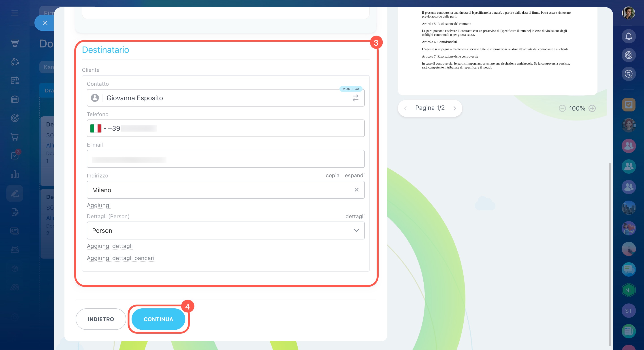This screenshot has width=644, height=350.
Task: Click the espandi address link
Action: [354, 175]
